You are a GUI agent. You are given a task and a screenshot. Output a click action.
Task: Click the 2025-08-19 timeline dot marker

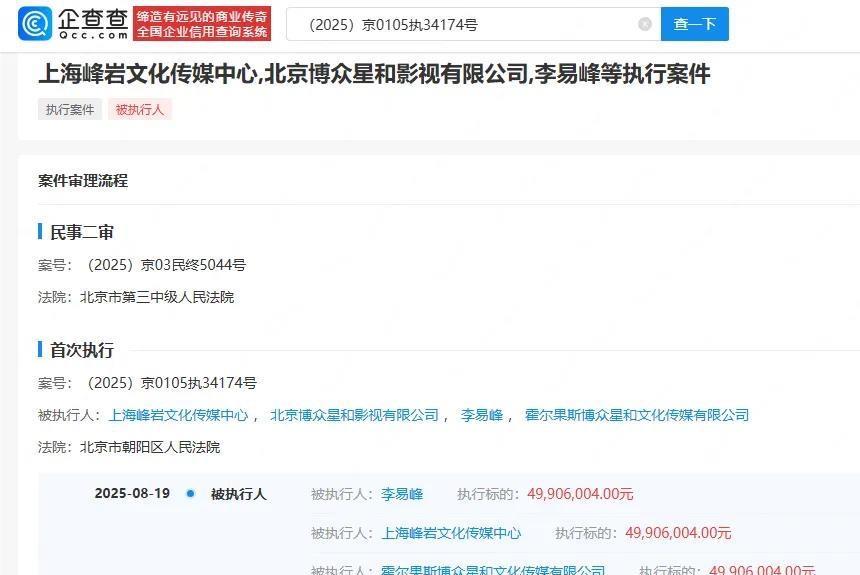tap(190, 493)
